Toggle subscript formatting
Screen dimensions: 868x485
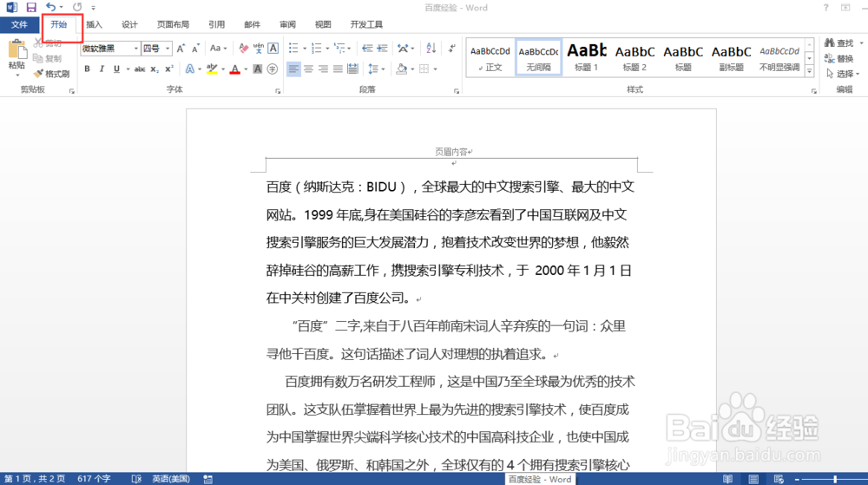click(155, 69)
